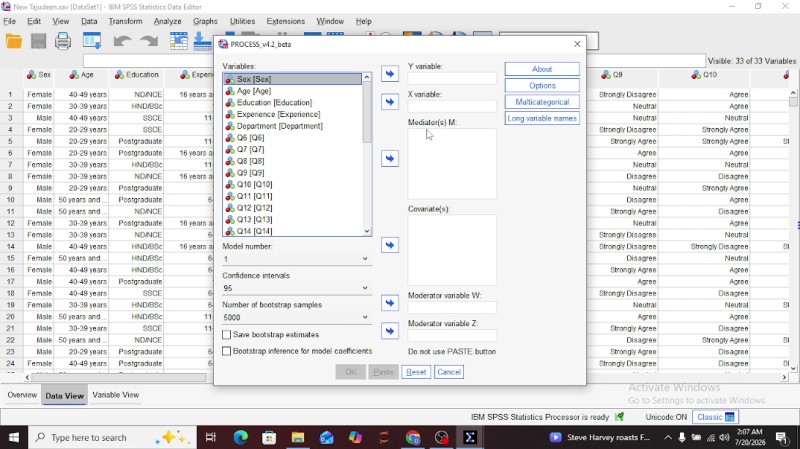Click the Go to variable toolbar icon
This screenshot has width=800, height=449.
(203, 41)
